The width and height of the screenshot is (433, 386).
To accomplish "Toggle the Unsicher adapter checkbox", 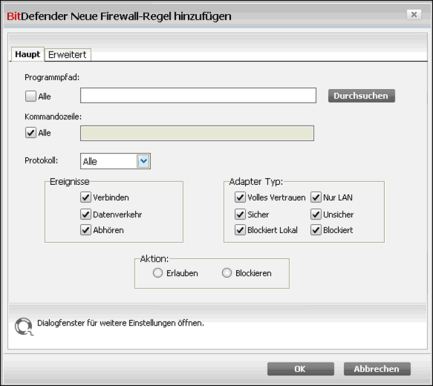I will [x=316, y=214].
